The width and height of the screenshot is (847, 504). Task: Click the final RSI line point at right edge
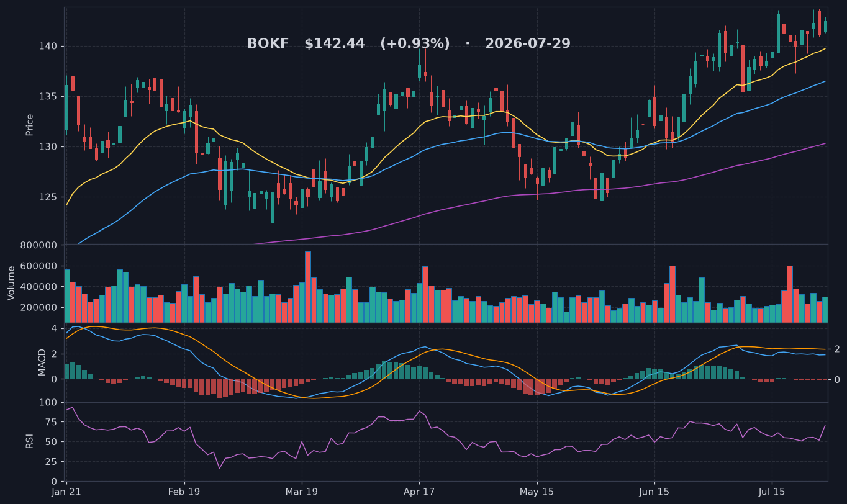[x=825, y=426]
